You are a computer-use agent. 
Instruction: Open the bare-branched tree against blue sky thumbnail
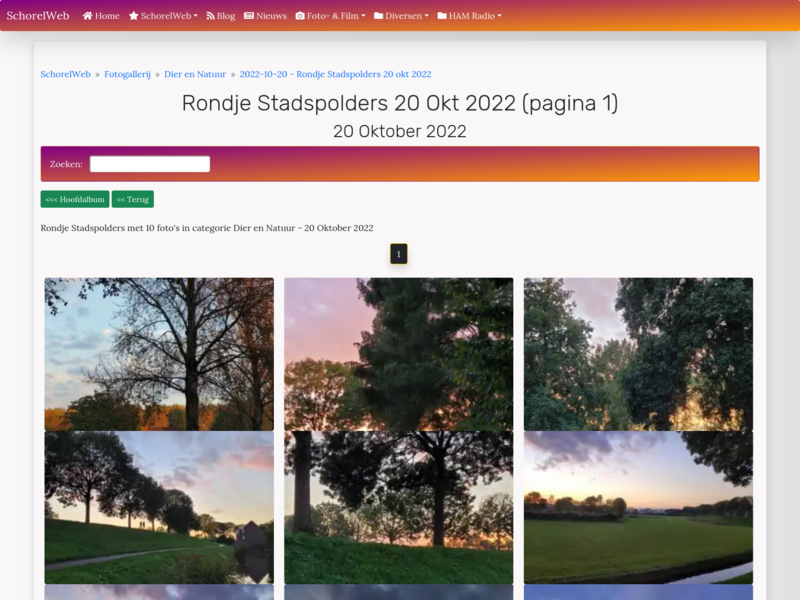(159, 354)
